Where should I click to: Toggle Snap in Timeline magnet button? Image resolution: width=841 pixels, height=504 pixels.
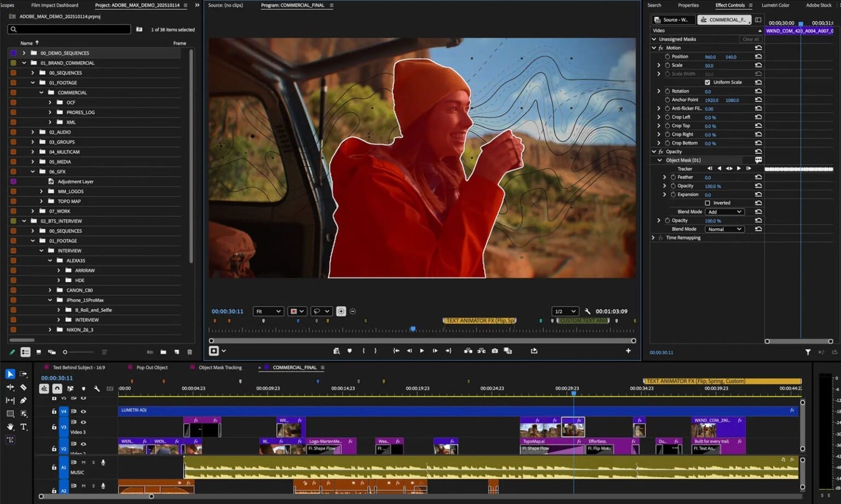[x=57, y=389]
